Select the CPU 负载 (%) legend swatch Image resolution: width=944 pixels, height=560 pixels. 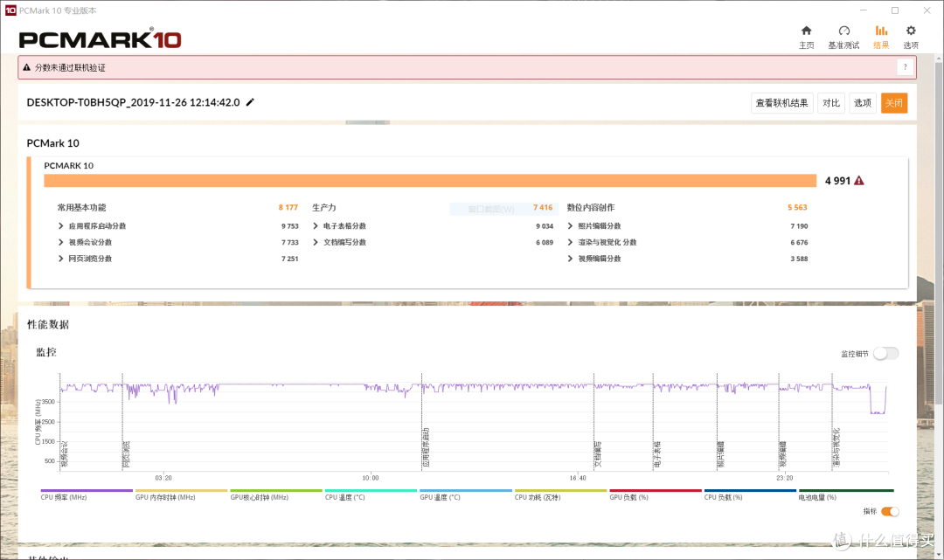[750, 491]
